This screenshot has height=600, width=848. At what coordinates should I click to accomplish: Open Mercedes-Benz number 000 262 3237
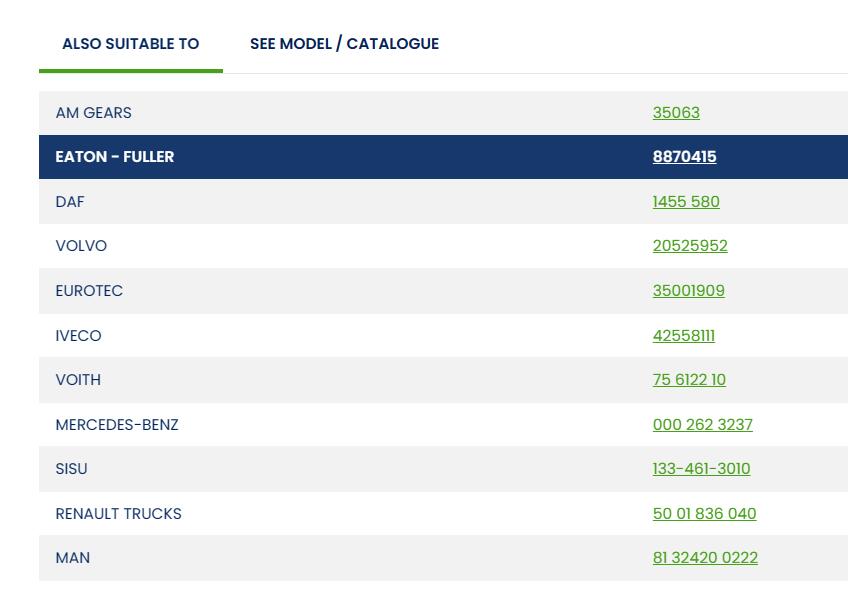[702, 425]
